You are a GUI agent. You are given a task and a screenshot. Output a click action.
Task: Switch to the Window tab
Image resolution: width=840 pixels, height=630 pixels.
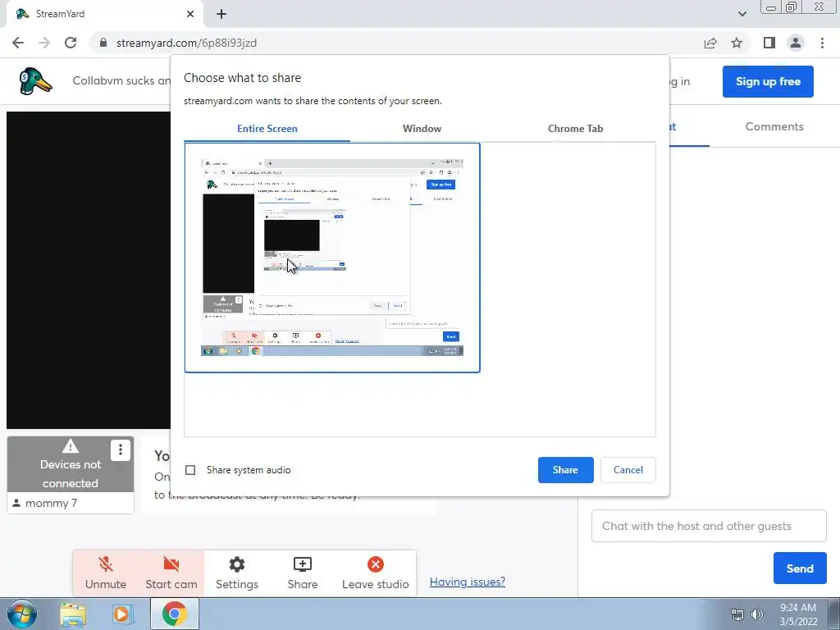pyautogui.click(x=422, y=129)
